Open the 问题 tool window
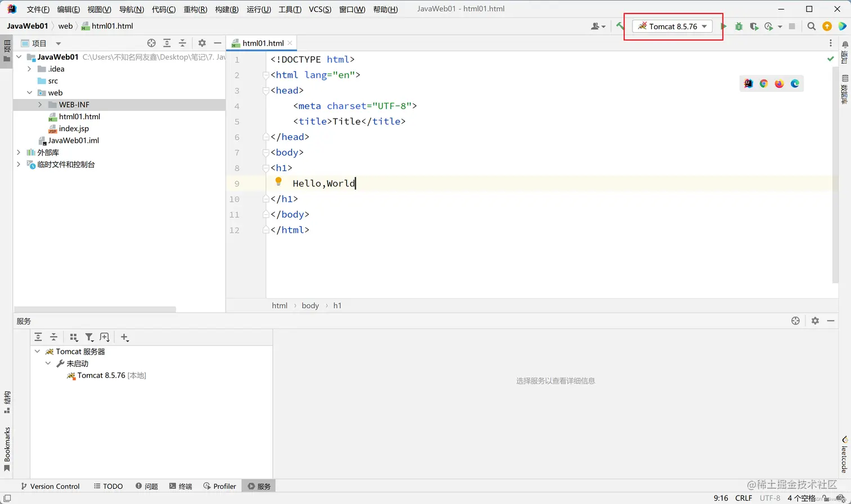This screenshot has width=851, height=504. pos(147,486)
